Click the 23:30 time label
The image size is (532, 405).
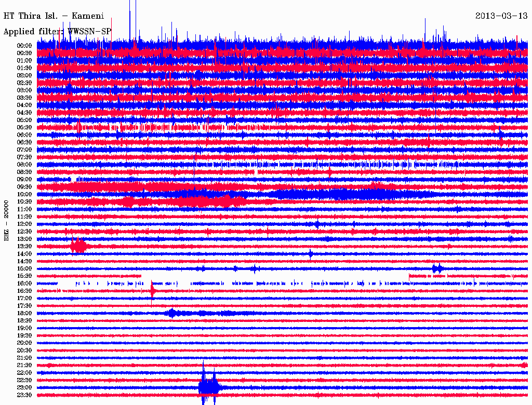(x=24, y=395)
